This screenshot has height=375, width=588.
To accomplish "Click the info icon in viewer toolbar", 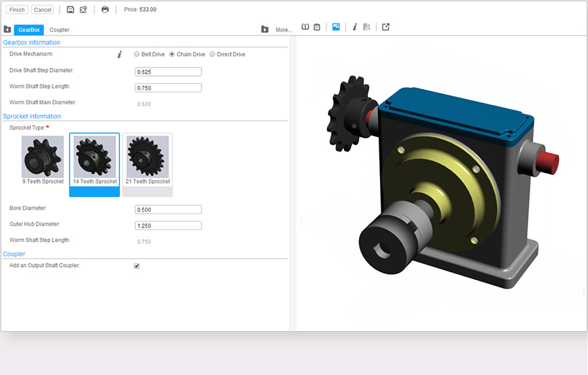I will pyautogui.click(x=354, y=28).
